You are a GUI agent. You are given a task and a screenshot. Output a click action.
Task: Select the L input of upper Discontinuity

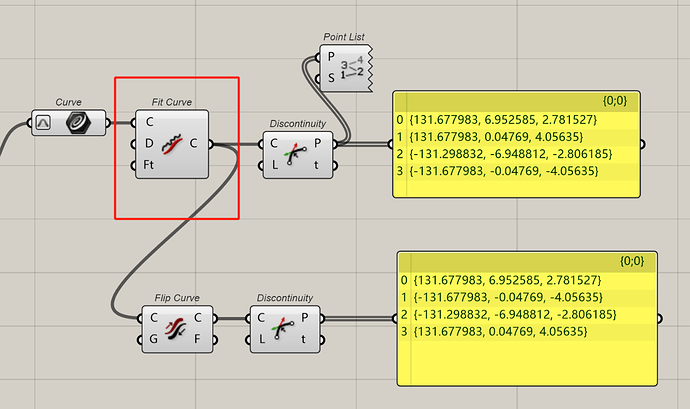pyautogui.click(x=274, y=164)
